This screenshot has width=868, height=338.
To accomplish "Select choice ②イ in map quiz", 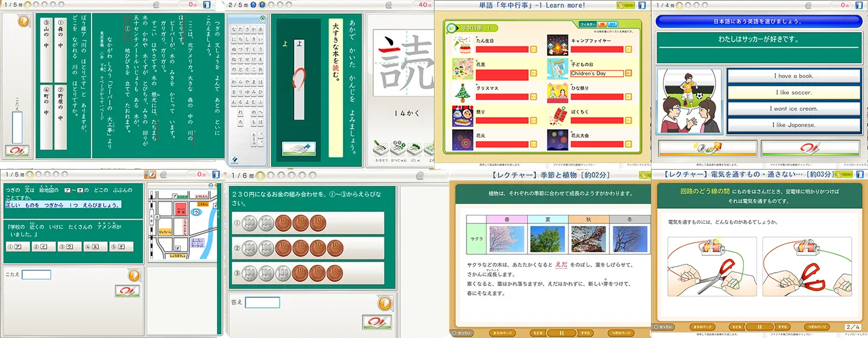I will (x=43, y=247).
